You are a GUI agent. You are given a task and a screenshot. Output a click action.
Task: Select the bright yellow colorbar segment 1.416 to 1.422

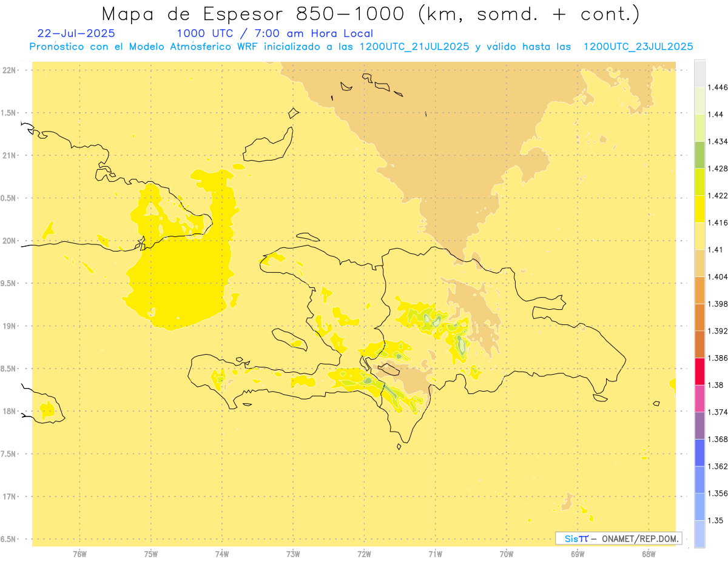[699, 209]
